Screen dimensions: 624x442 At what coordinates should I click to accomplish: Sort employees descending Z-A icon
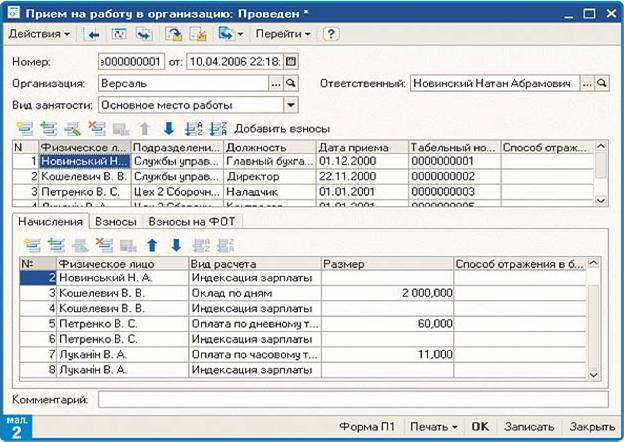[218, 129]
